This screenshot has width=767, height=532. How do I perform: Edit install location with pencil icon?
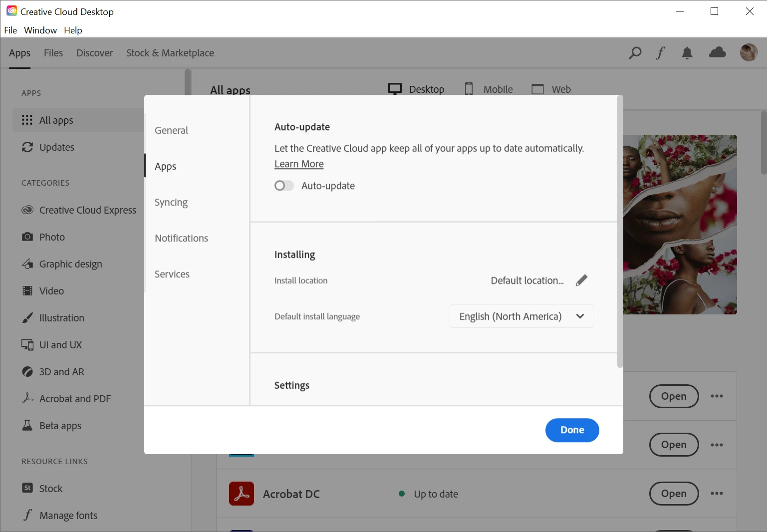581,280
